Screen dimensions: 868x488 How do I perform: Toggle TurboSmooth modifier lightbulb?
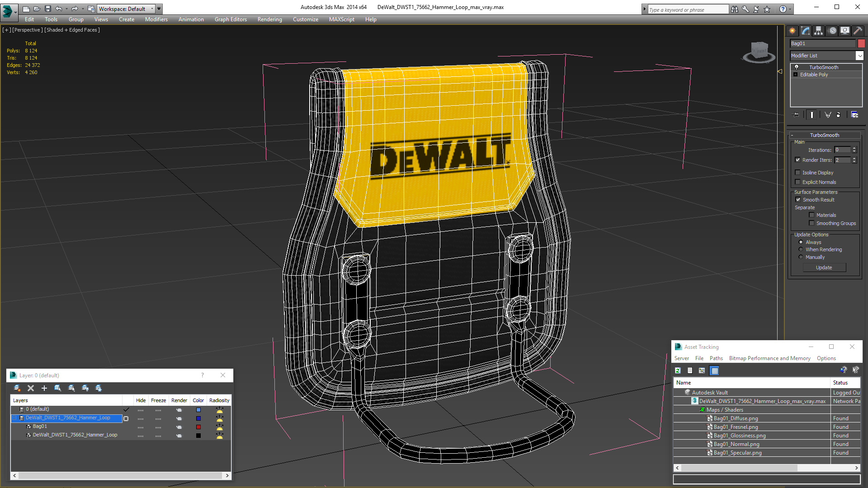click(x=797, y=67)
